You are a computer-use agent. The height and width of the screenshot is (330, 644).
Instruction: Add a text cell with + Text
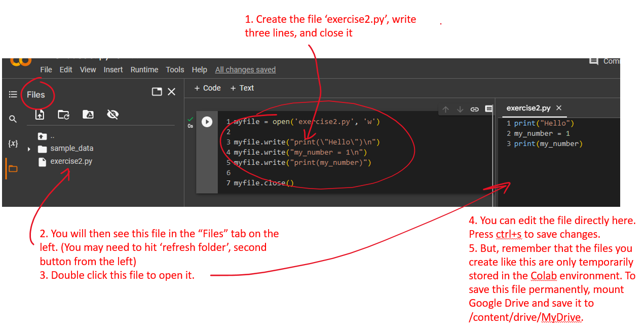242,88
